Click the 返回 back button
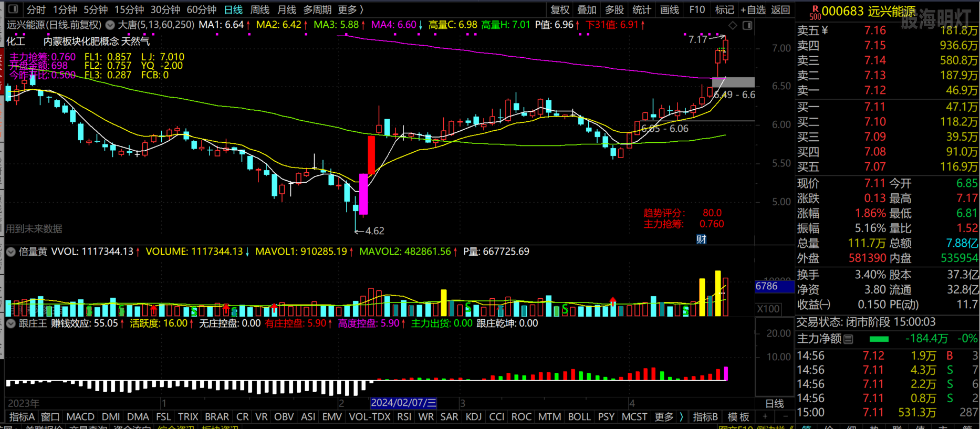Viewport: 980px width, 429px height. tap(780, 9)
